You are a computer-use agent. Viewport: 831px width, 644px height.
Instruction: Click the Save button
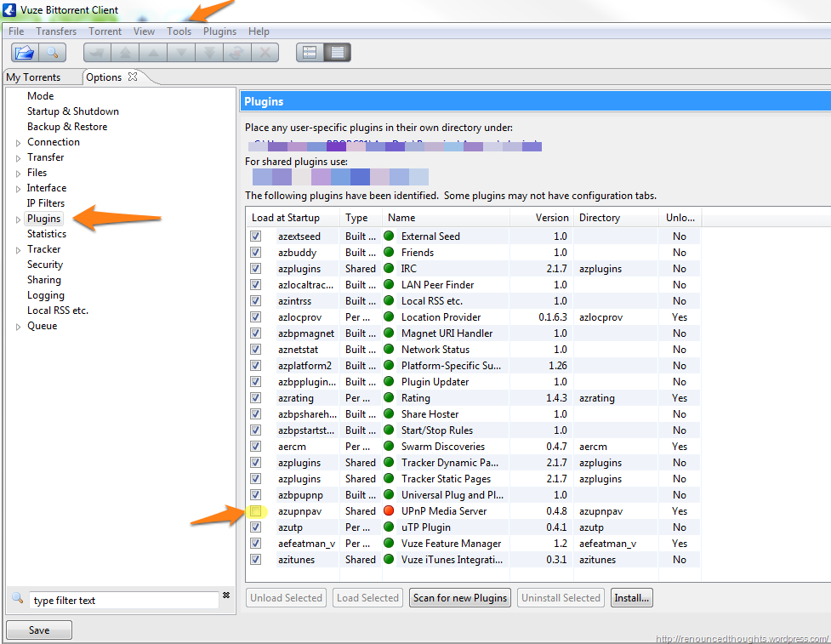pos(38,630)
